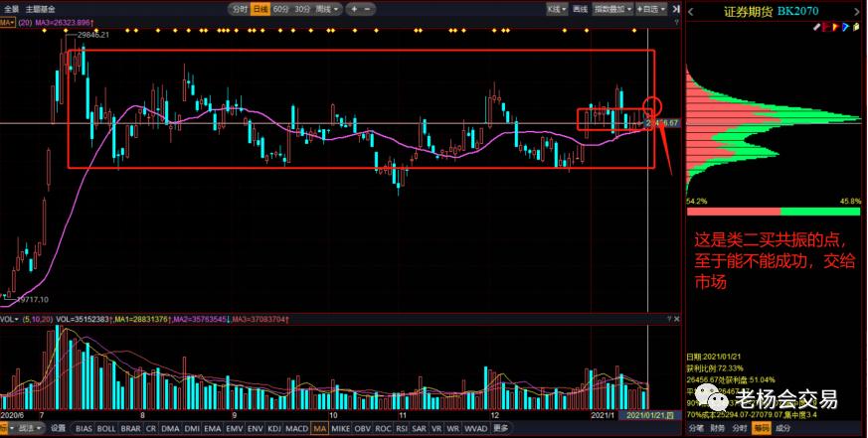The image size is (868, 438).
Task: Select WVAD indicator button
Action: 475,429
